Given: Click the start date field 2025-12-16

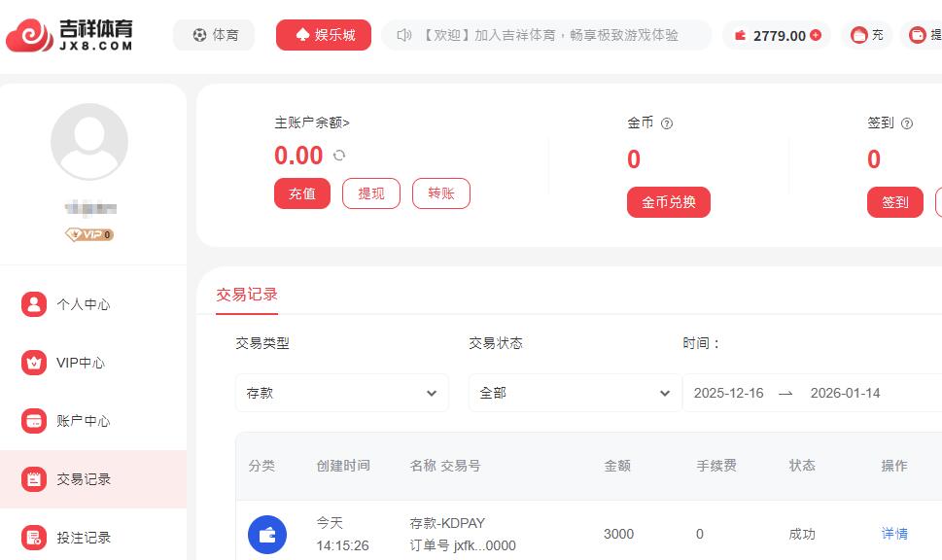Looking at the screenshot, I should point(729,393).
